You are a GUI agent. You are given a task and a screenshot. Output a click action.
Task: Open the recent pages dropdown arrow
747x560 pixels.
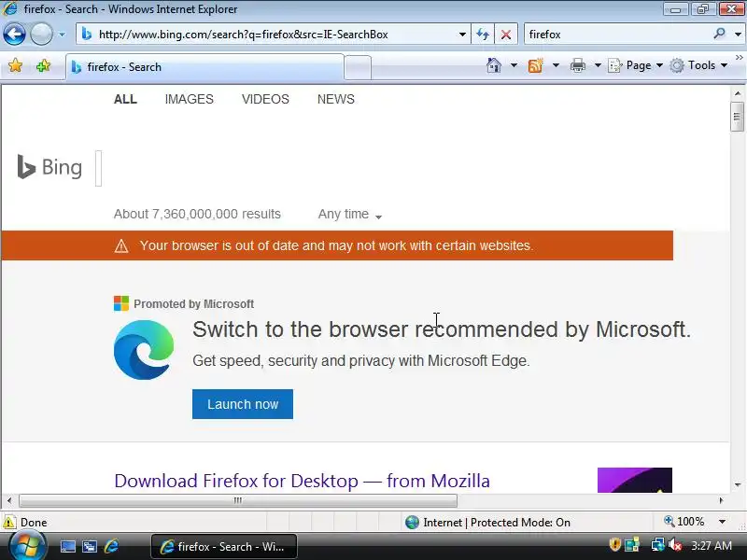point(62,35)
